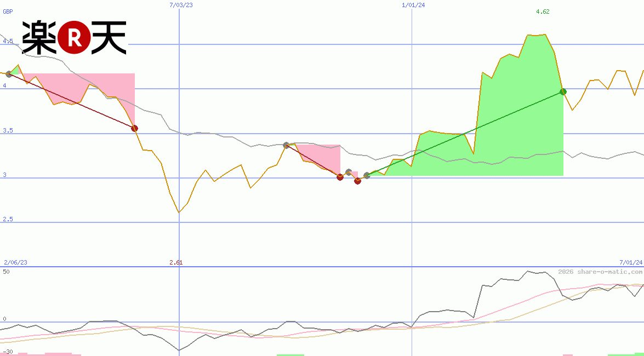Open the GBP currency label selector
This screenshot has width=644, height=356.
8,12
